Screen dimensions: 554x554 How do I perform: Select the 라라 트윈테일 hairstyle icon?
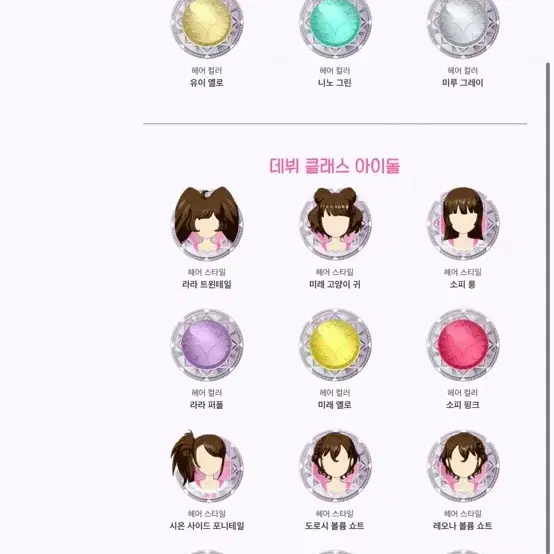(207, 223)
